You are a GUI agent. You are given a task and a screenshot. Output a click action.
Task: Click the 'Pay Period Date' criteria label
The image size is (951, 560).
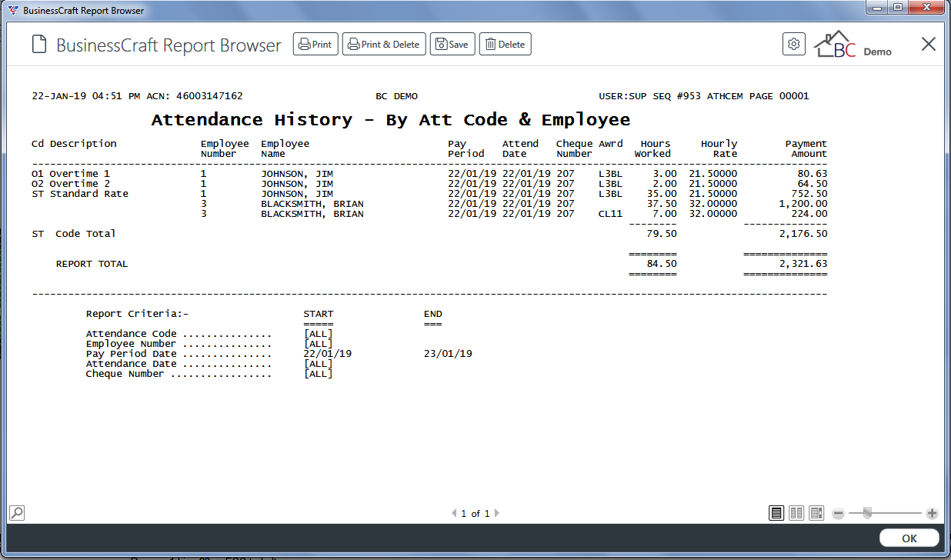click(132, 354)
